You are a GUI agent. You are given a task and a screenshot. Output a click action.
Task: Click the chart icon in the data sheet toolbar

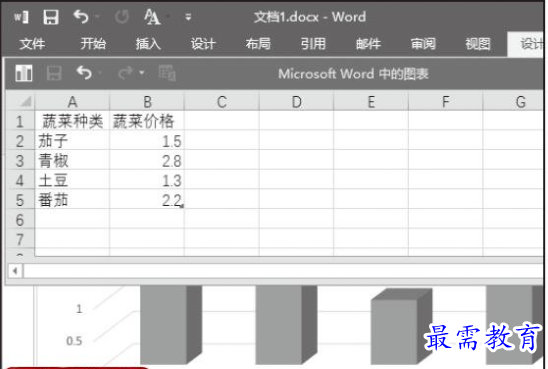pyautogui.click(x=24, y=73)
